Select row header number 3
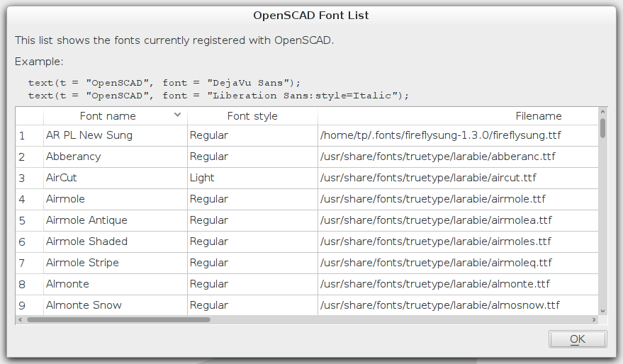The image size is (623, 364). pos(29,178)
